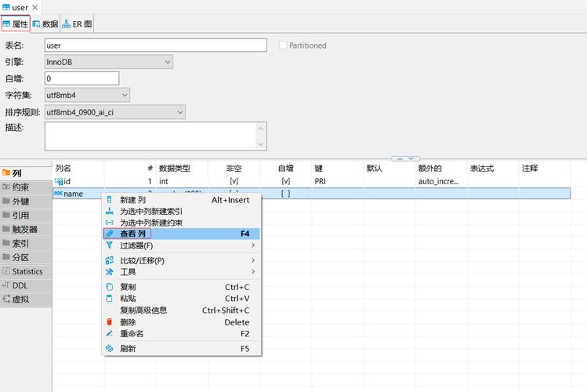Open the 虚拟 section in sidebar

[x=26, y=299]
